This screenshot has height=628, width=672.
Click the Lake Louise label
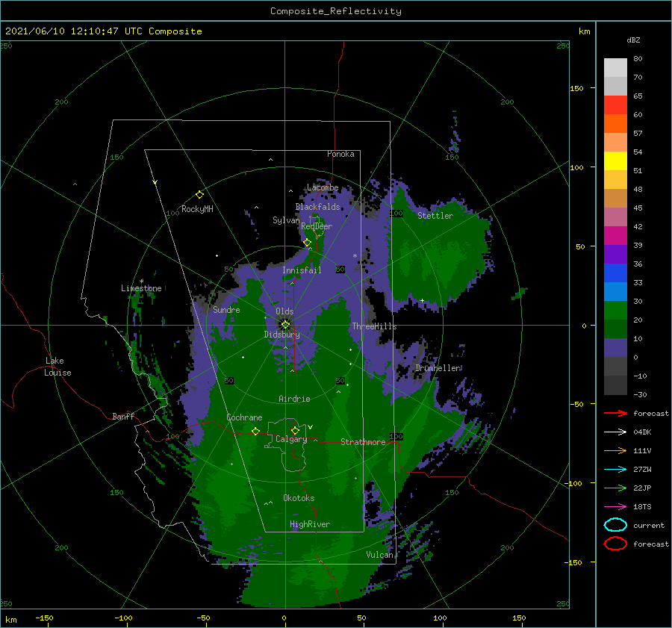pyautogui.click(x=57, y=367)
